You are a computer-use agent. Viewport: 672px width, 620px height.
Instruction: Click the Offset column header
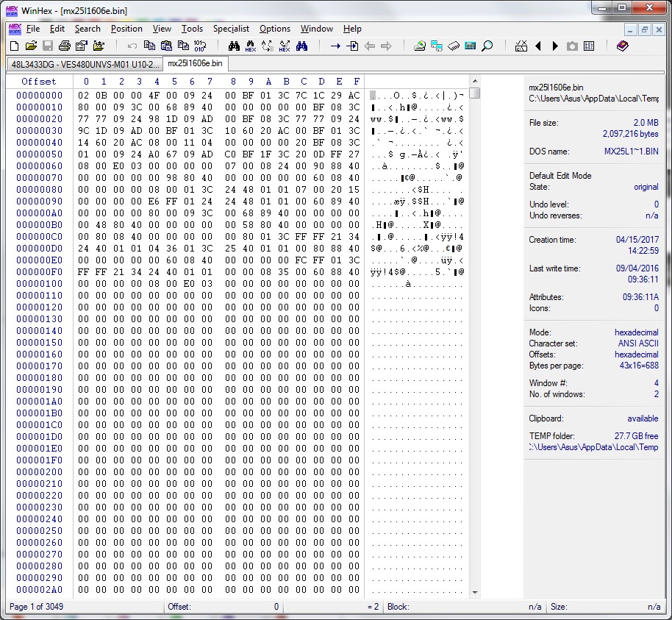(38, 81)
